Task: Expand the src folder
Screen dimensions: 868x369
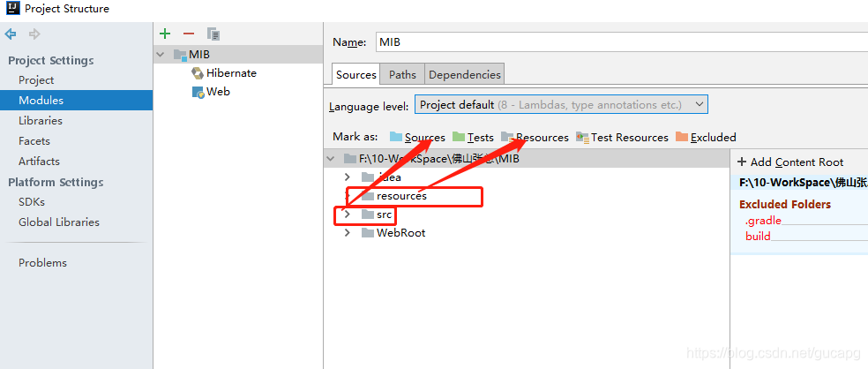Action: coord(347,214)
